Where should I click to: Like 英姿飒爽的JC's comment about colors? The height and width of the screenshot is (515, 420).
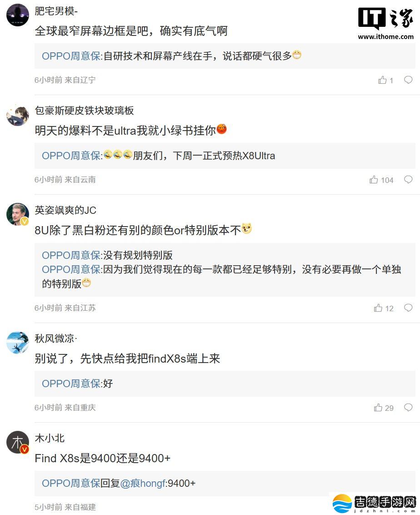(378, 308)
